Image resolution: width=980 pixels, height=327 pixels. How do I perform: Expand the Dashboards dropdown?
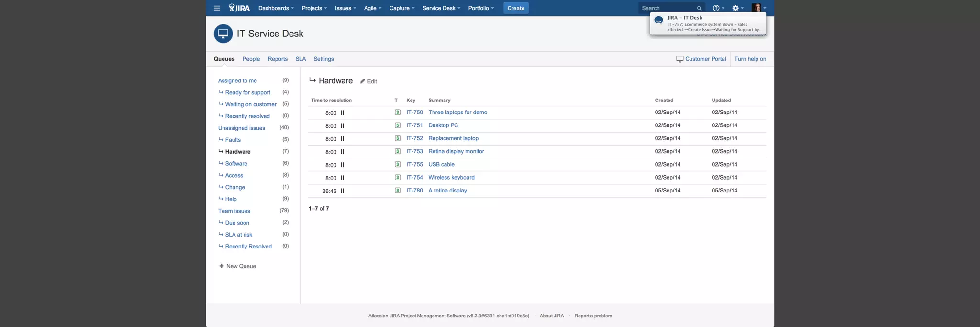coord(276,8)
